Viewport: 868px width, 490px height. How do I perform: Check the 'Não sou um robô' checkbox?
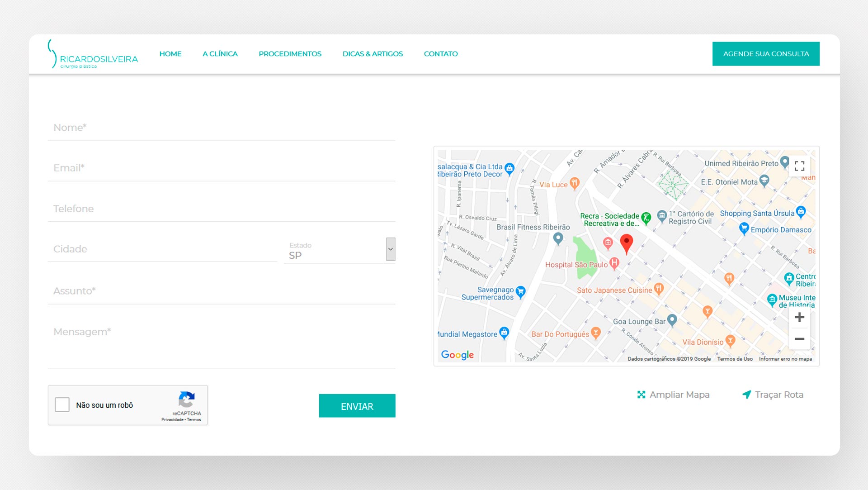pos(62,404)
